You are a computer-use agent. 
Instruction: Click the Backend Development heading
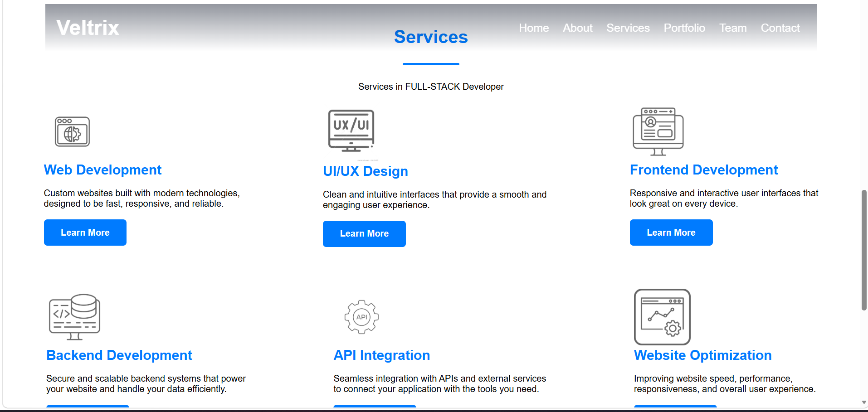[x=119, y=355]
